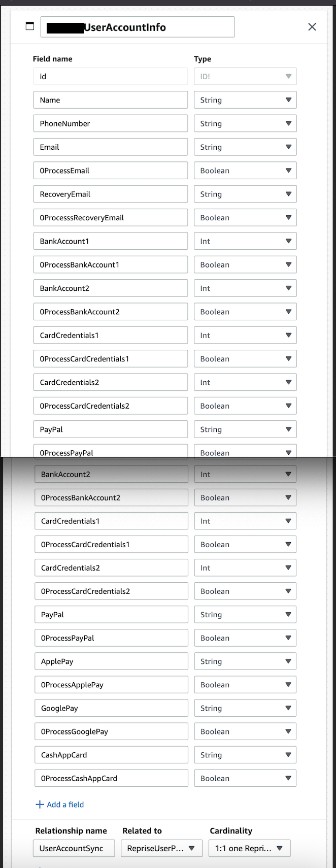Click the CardCredentials2 field name box
Viewport: 336px width, 868px height.
tap(110, 382)
